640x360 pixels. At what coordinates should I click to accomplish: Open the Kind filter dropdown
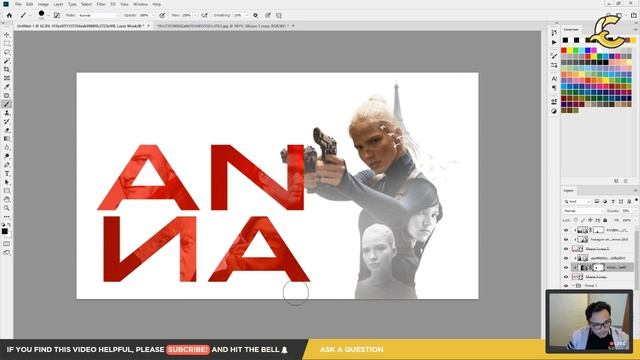click(577, 202)
